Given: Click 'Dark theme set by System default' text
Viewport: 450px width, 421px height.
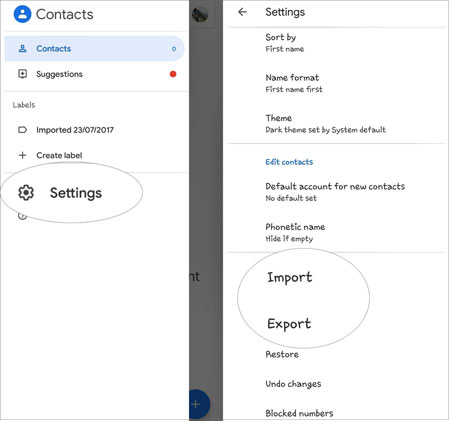Looking at the screenshot, I should (326, 130).
